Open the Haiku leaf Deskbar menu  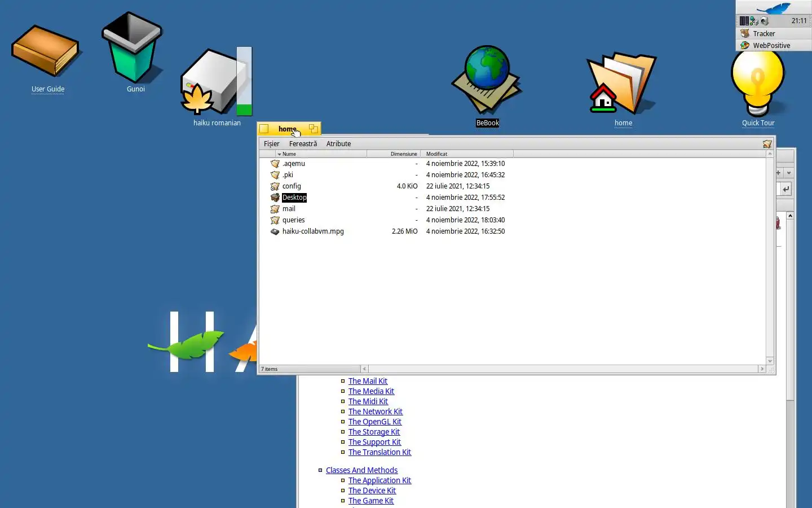click(774, 7)
